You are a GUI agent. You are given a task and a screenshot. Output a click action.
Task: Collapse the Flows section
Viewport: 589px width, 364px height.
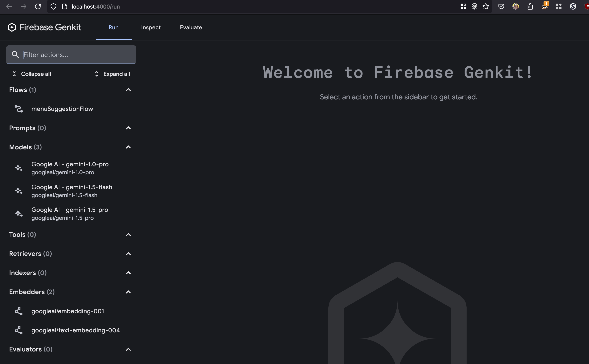pyautogui.click(x=128, y=90)
